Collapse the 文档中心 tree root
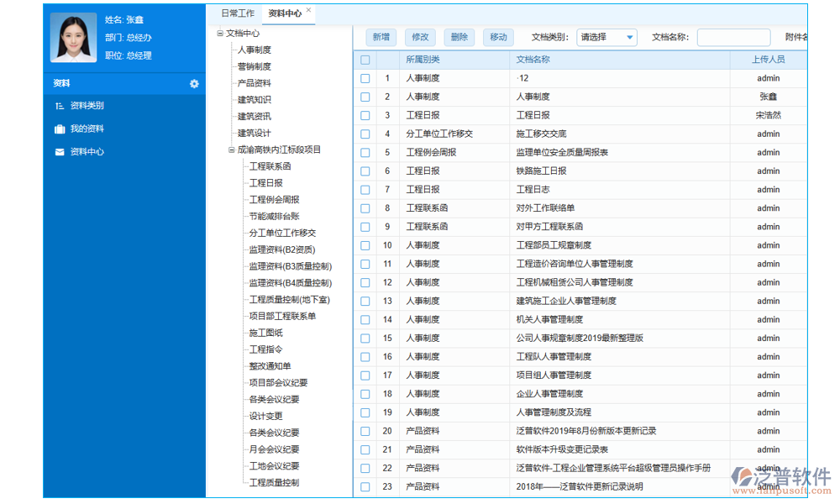This screenshot has height=504, width=840. (220, 34)
